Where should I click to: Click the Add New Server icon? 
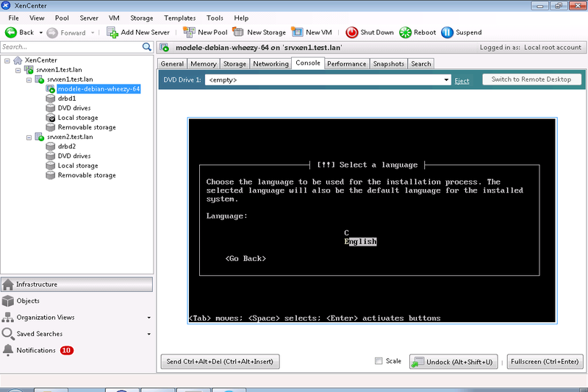[112, 32]
